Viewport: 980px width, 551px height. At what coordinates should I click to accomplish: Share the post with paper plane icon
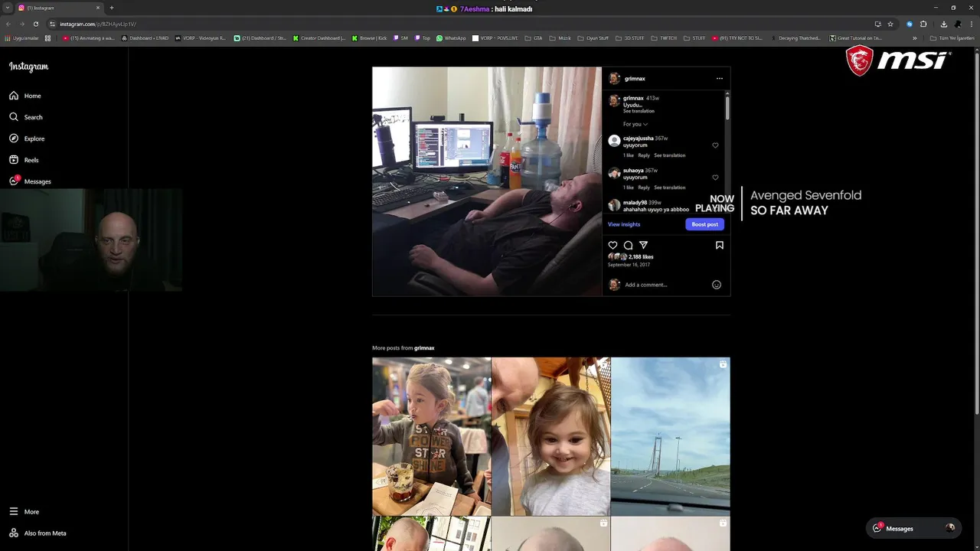click(x=643, y=245)
